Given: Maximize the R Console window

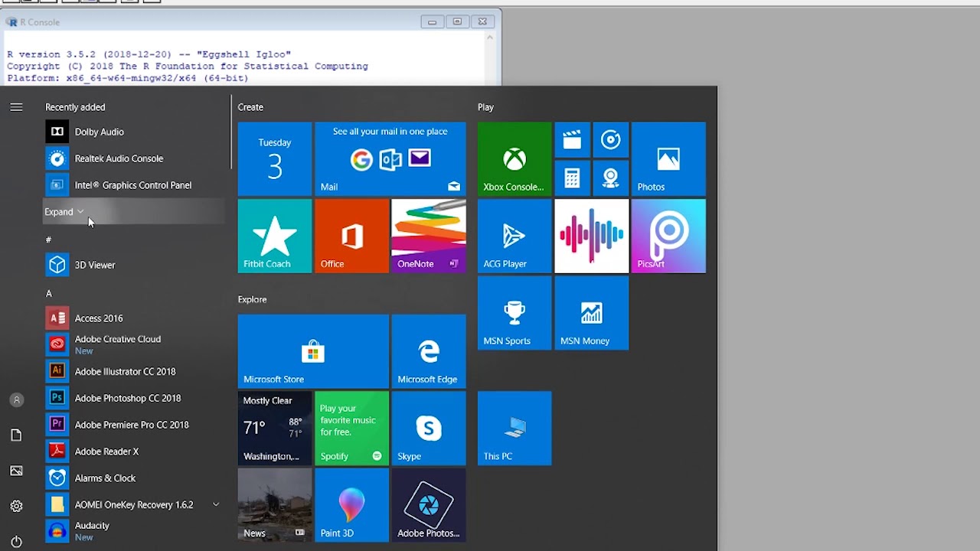Looking at the screenshot, I should point(457,22).
